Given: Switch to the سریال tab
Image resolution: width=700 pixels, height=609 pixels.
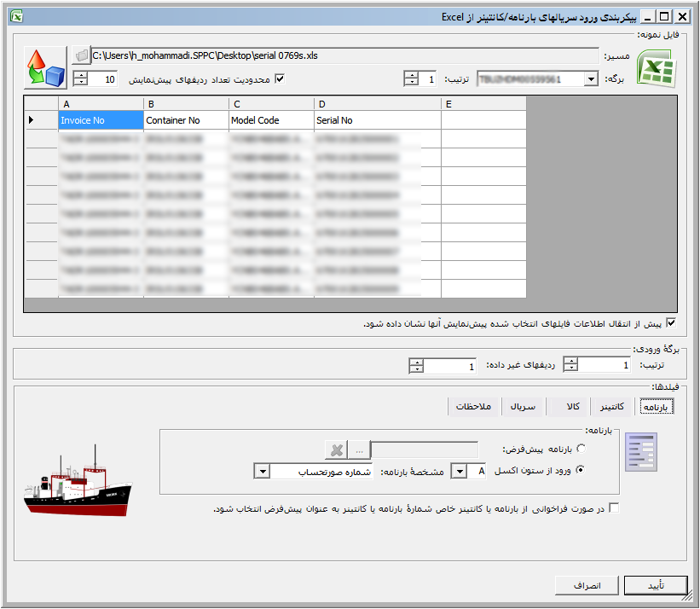Looking at the screenshot, I should [x=523, y=407].
